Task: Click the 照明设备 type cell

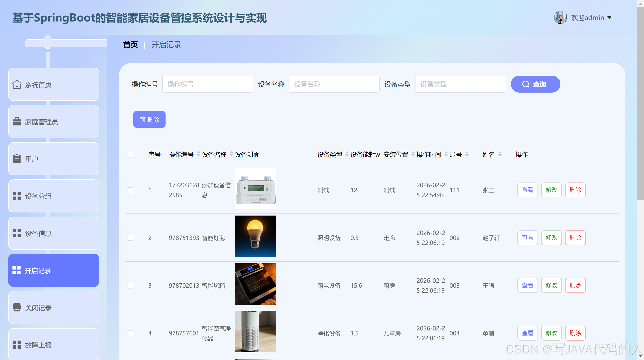Action: point(329,238)
